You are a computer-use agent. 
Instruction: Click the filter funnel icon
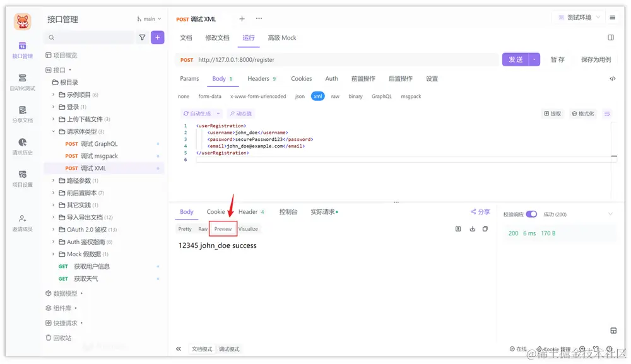click(x=143, y=37)
